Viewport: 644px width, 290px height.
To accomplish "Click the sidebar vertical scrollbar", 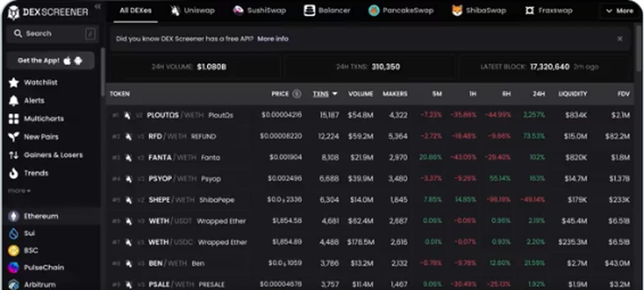I will click(x=103, y=72).
